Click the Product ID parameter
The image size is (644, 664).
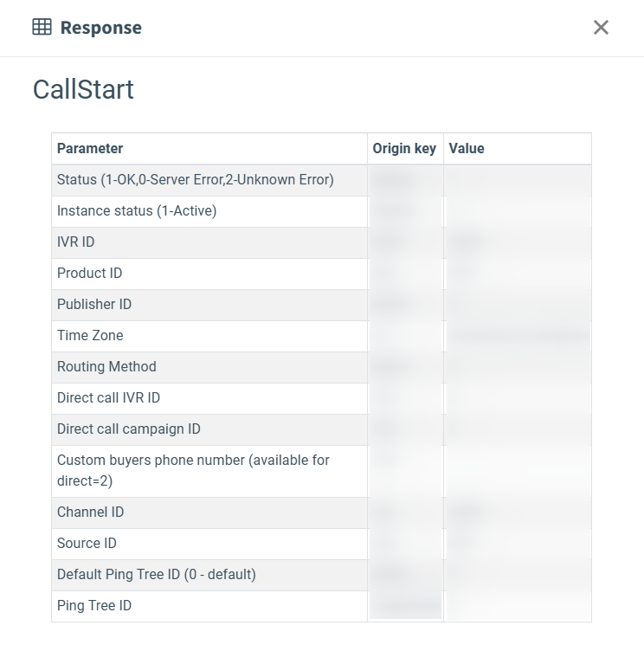[x=89, y=274]
